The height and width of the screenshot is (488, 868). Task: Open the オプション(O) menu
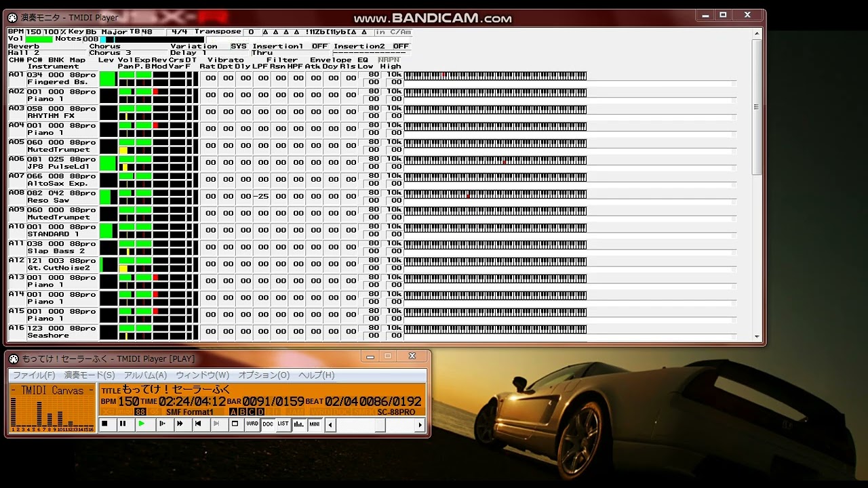[264, 375]
